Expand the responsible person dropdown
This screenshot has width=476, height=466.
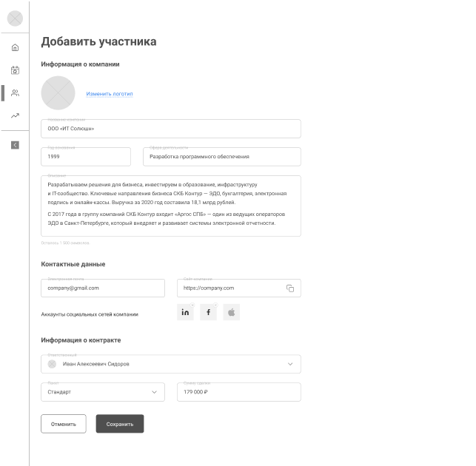click(x=289, y=364)
